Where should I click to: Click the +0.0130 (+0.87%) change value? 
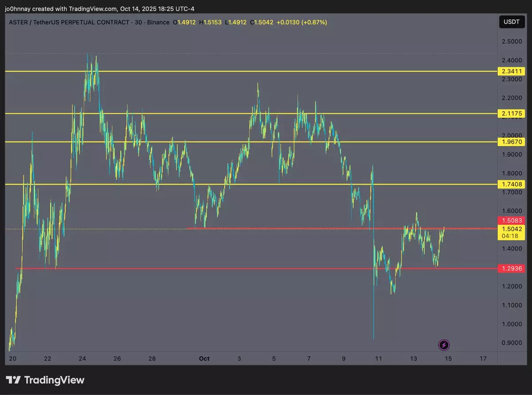(x=301, y=22)
